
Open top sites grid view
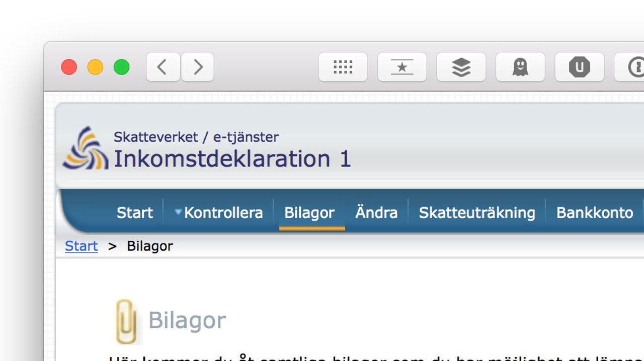click(x=343, y=67)
